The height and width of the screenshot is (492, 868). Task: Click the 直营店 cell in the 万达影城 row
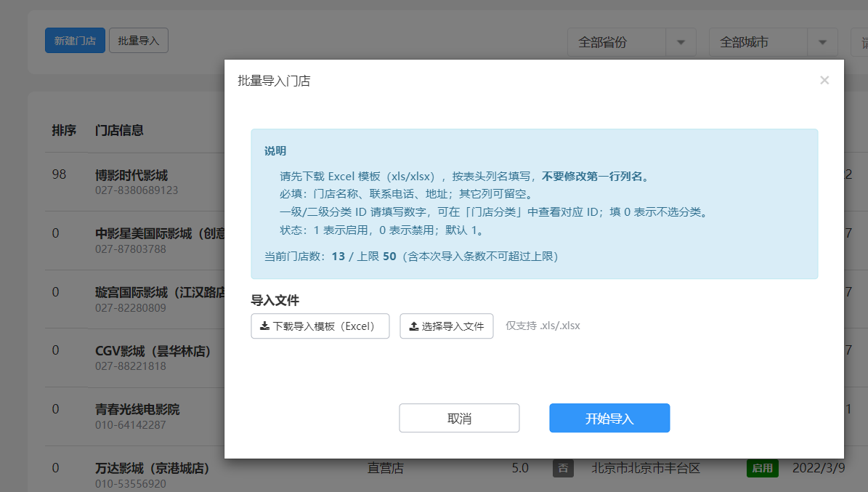385,468
